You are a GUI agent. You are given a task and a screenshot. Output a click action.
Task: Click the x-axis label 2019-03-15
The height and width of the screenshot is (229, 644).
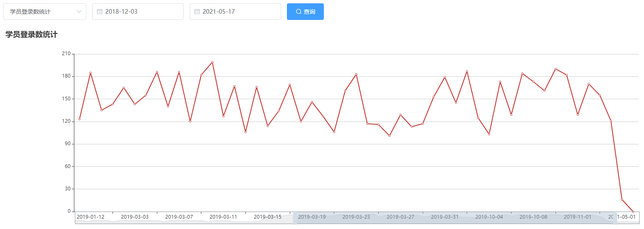[x=267, y=217]
